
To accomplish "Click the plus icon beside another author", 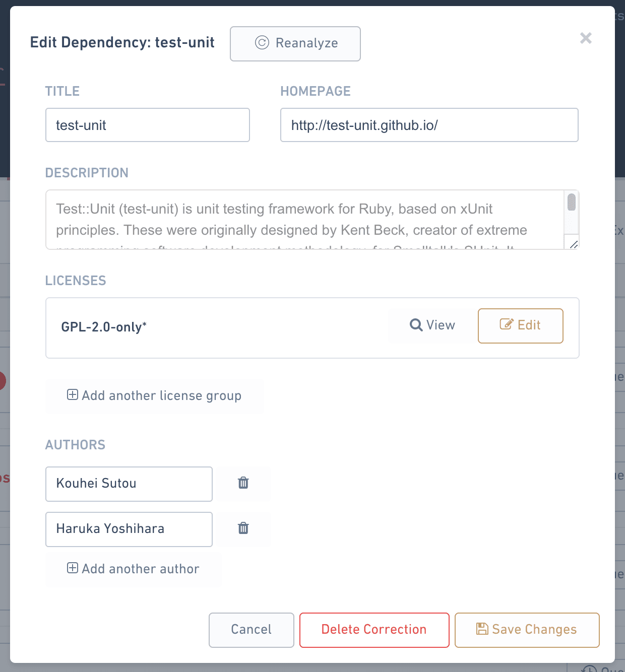I will tap(73, 568).
